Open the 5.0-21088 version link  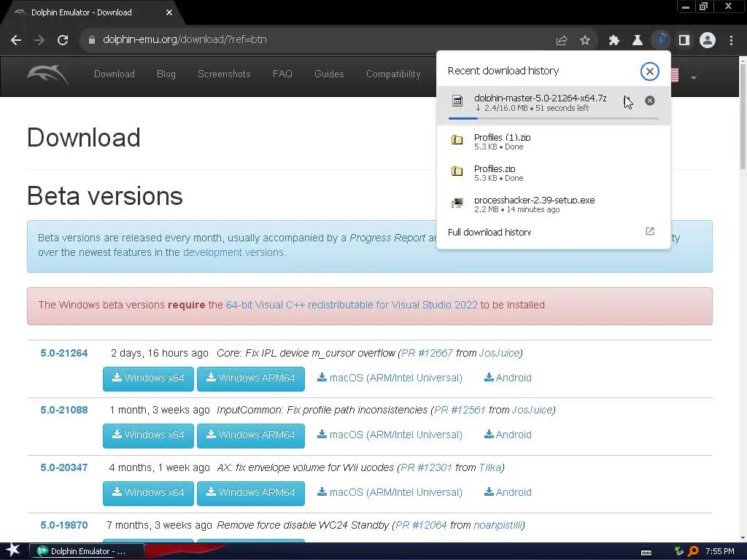tap(64, 410)
